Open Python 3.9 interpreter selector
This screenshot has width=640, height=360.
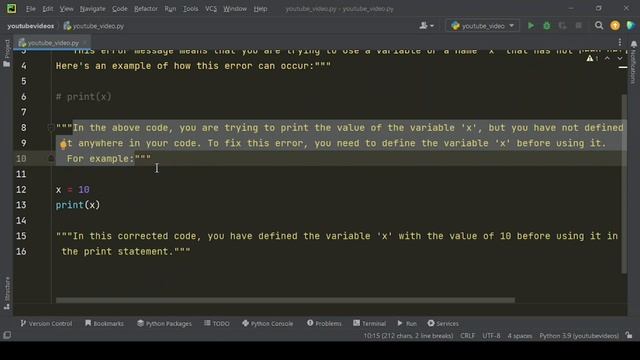click(579, 336)
